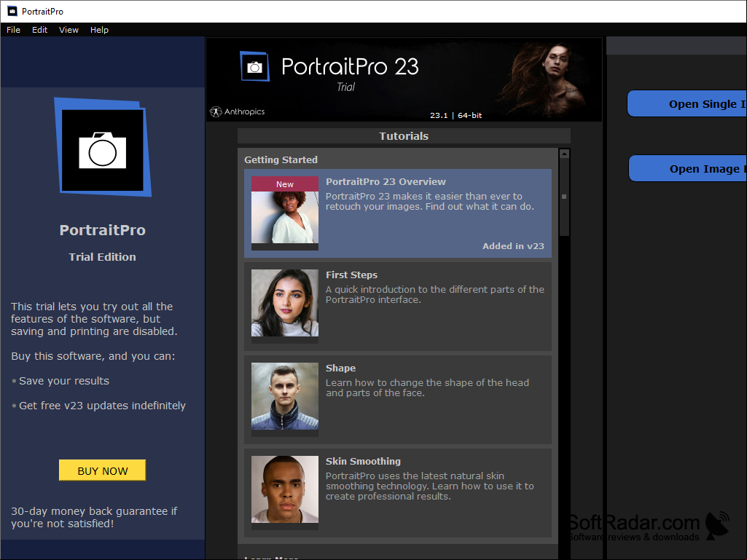Viewport: 747px width, 560px height.
Task: Select the 'First Steps' tutorial title
Action: pyautogui.click(x=351, y=275)
